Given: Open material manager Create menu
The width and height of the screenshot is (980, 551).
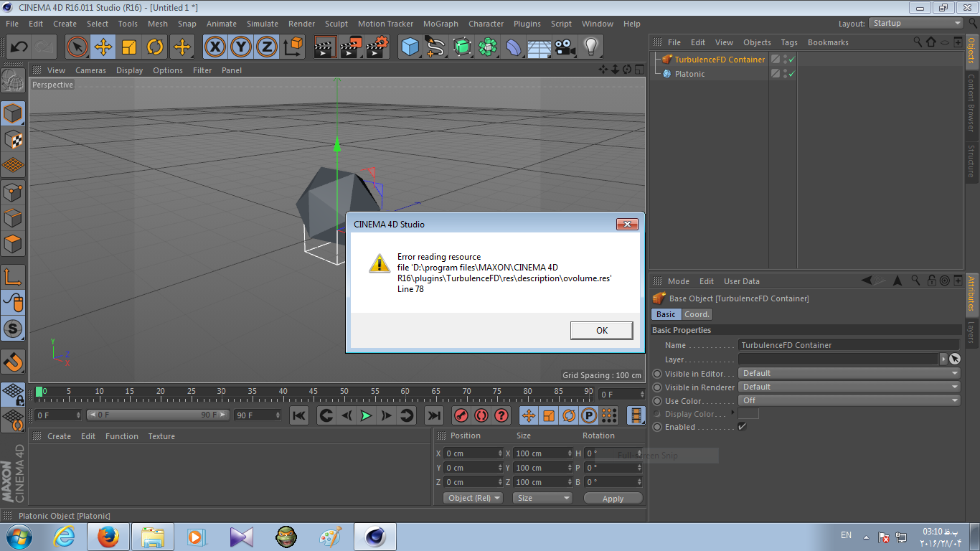Looking at the screenshot, I should 59,436.
